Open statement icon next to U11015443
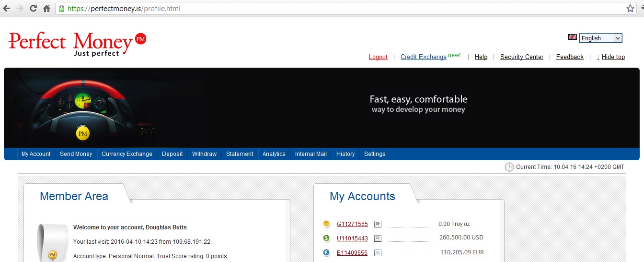Screen dimensions: 644x262 [378, 238]
